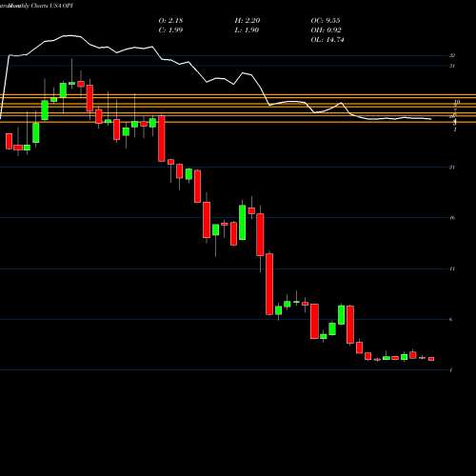This screenshot has height=476, width=476.
Task: Click the price axis label "31"
Action: pos(452,66)
